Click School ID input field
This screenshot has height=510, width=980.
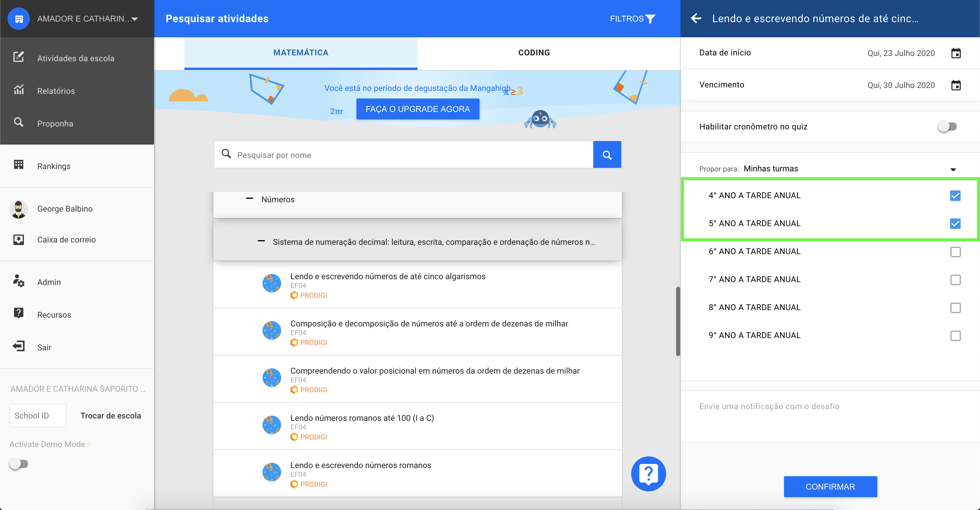(x=38, y=415)
